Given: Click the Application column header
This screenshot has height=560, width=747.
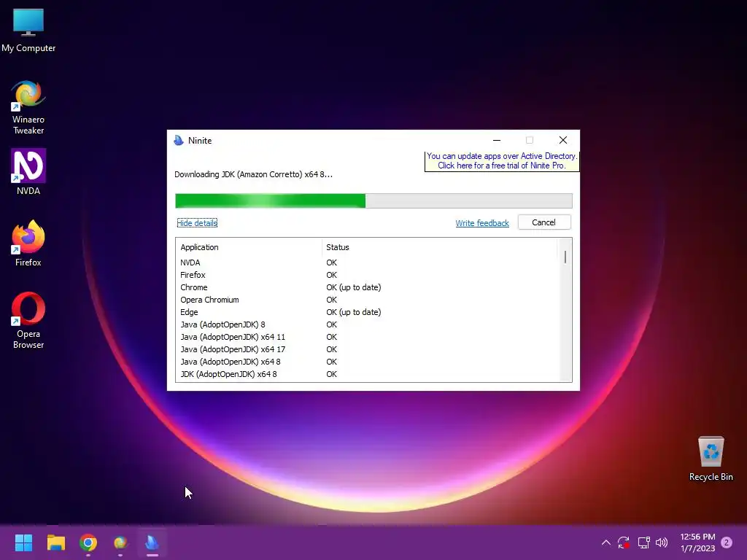Looking at the screenshot, I should (248, 247).
